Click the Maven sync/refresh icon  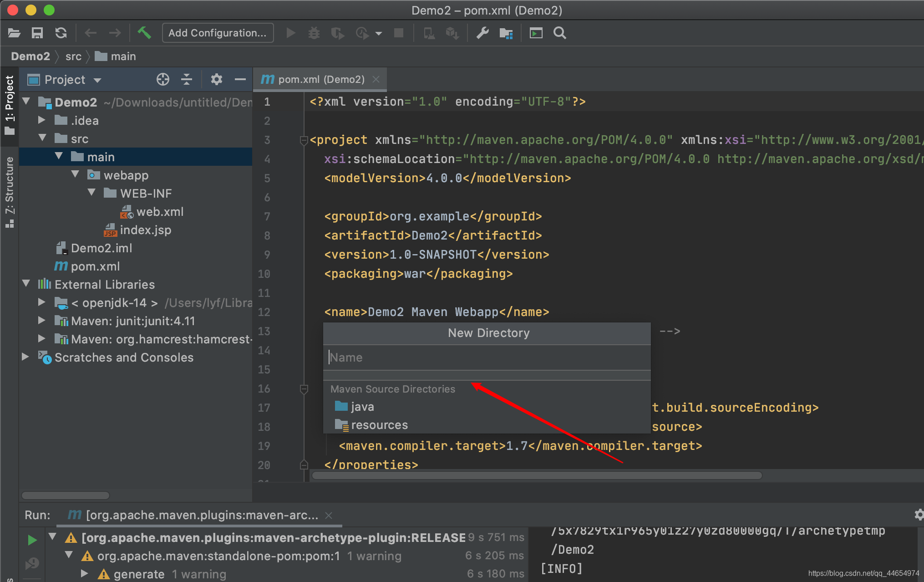[60, 33]
